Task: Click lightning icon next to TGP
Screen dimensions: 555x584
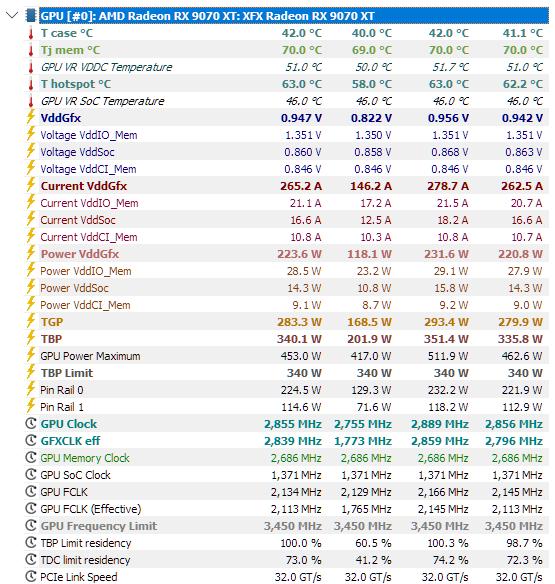Action: (x=31, y=321)
